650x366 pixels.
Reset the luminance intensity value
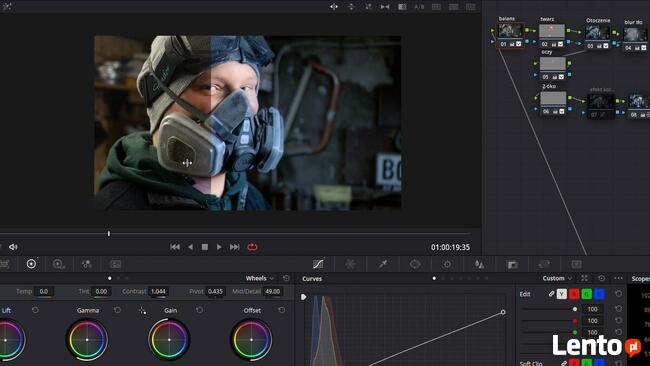point(618,309)
